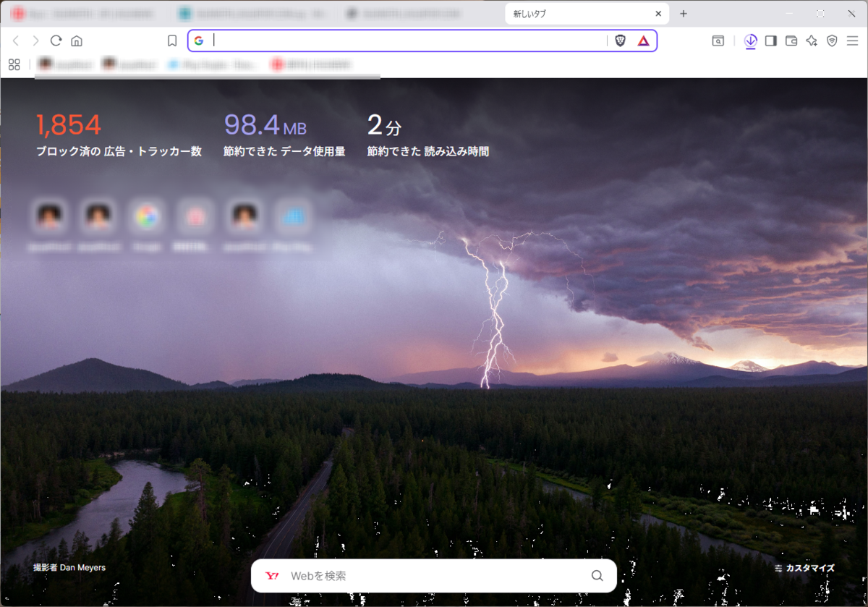Click the 節約できた 読み込み時間 label
868x607 pixels.
427,152
